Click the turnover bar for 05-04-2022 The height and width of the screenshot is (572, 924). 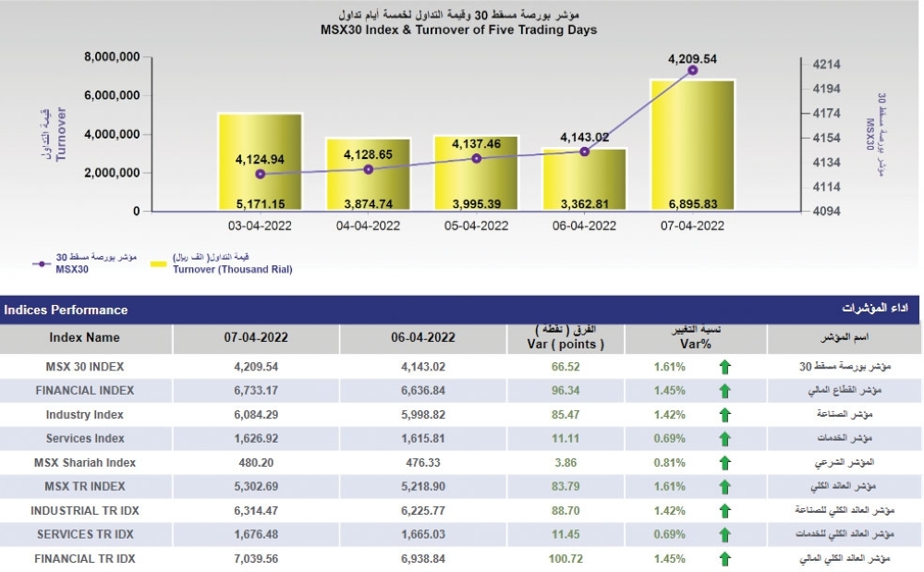pyautogui.click(x=476, y=173)
